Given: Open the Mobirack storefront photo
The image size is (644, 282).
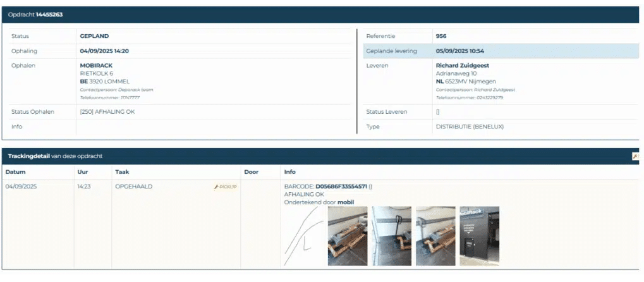Looking at the screenshot, I should pos(479,236).
